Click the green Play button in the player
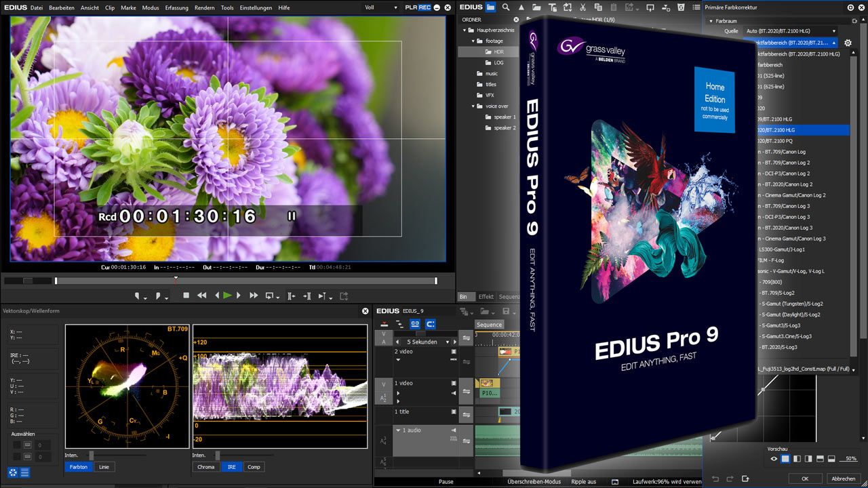The height and width of the screenshot is (488, 868). (x=227, y=296)
